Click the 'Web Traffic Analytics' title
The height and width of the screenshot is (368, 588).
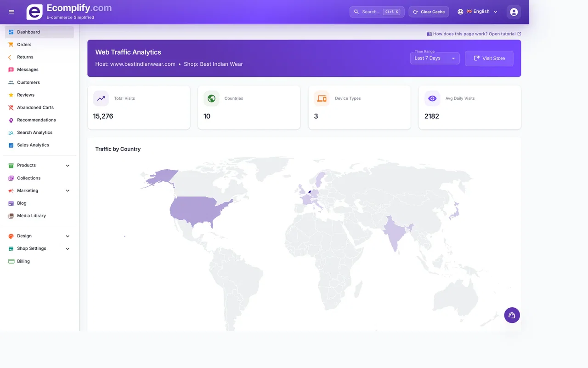point(128,52)
